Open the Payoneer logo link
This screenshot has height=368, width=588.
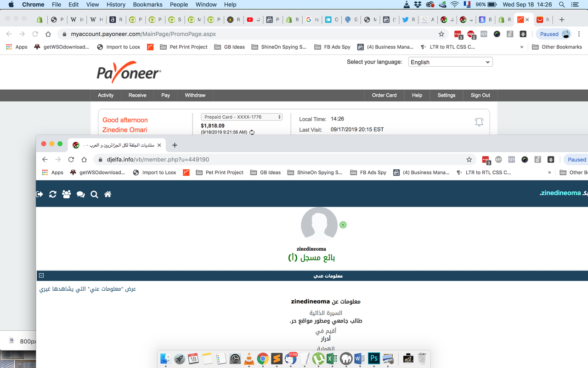[x=129, y=72]
